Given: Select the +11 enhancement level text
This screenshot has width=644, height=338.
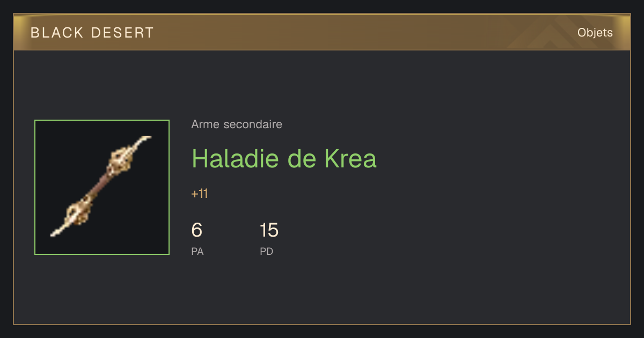Looking at the screenshot, I should click(200, 194).
